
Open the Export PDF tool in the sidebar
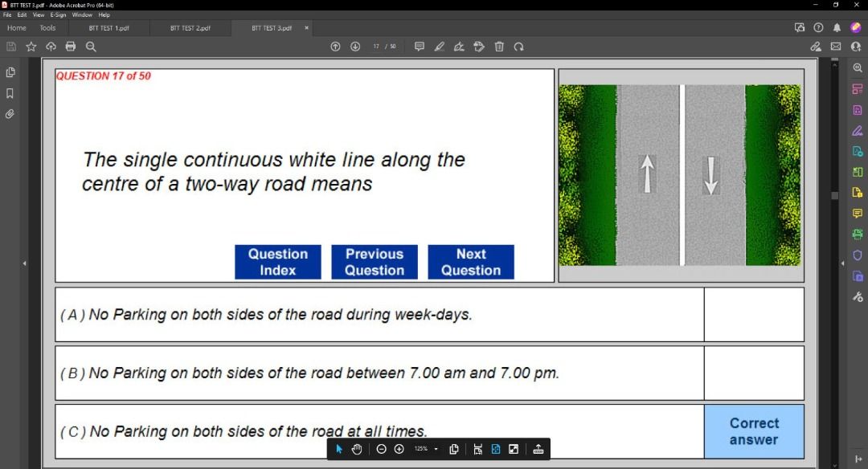coord(857,111)
